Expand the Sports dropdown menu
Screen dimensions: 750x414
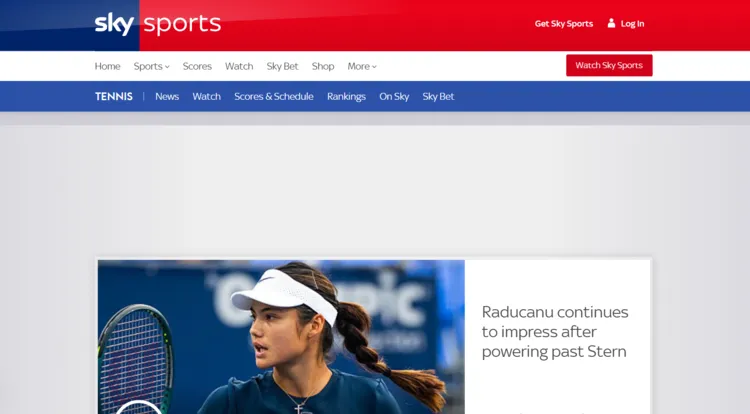pyautogui.click(x=152, y=66)
